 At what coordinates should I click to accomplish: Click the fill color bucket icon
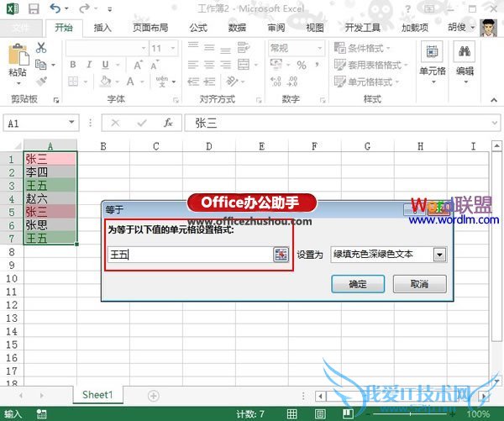tap(105, 82)
